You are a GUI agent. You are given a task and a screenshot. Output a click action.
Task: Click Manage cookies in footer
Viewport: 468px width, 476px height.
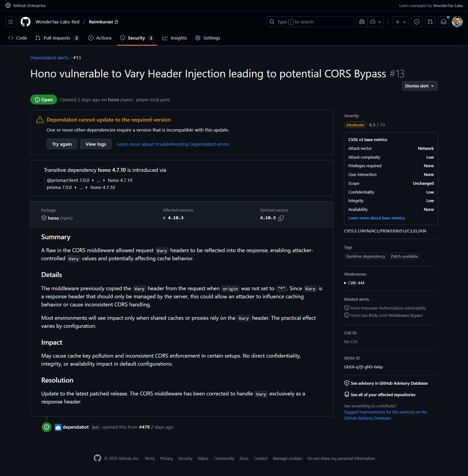tap(287, 458)
